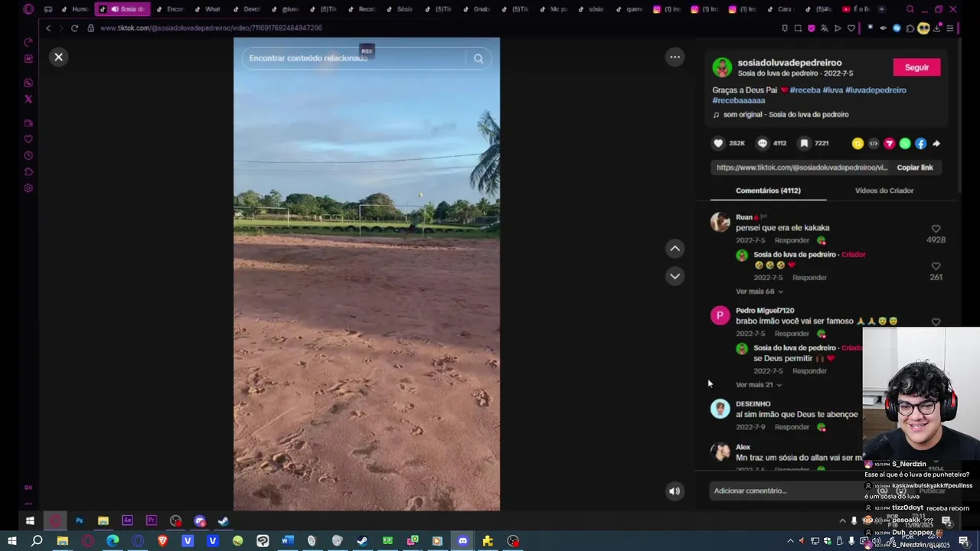Viewport: 980px width, 551px height.
Task: Open Steam from the taskbar
Action: 362,541
